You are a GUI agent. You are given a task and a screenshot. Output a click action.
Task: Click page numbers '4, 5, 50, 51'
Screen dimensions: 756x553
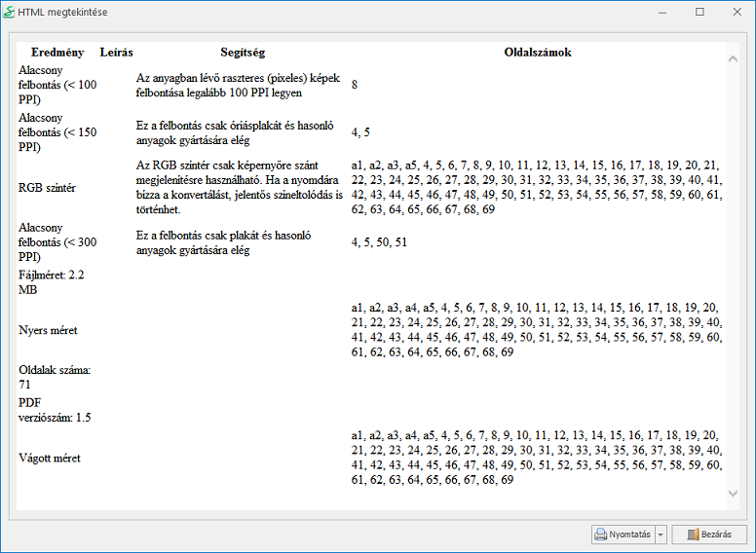coord(379,242)
